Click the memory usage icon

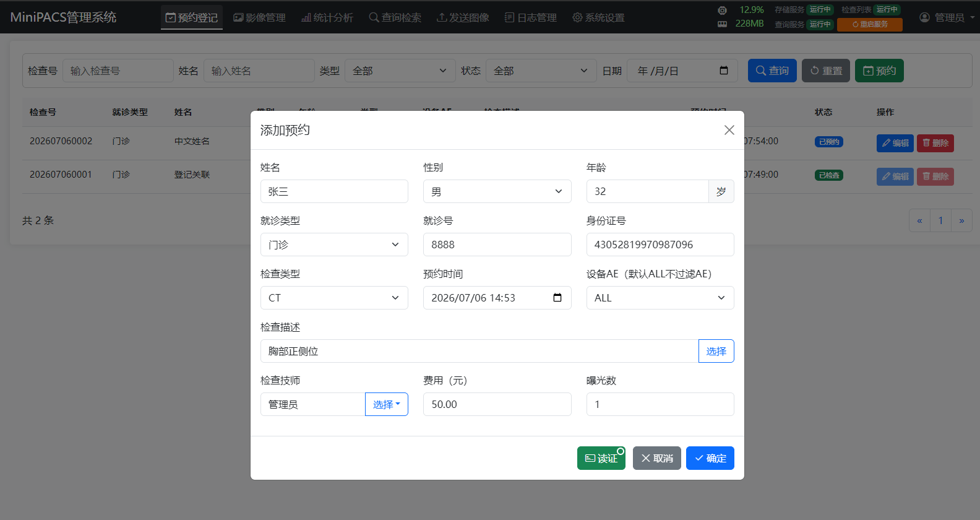tap(722, 24)
